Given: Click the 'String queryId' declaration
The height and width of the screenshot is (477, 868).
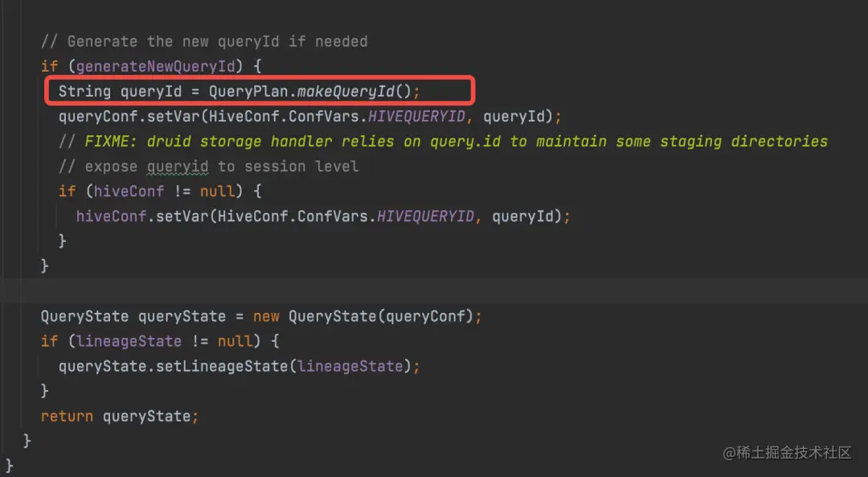Looking at the screenshot, I should coord(120,92).
